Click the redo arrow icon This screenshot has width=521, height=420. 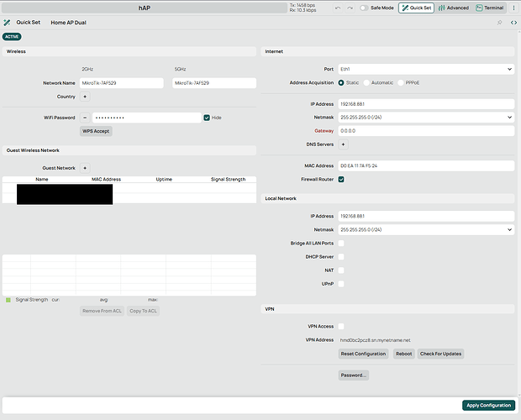pos(350,8)
